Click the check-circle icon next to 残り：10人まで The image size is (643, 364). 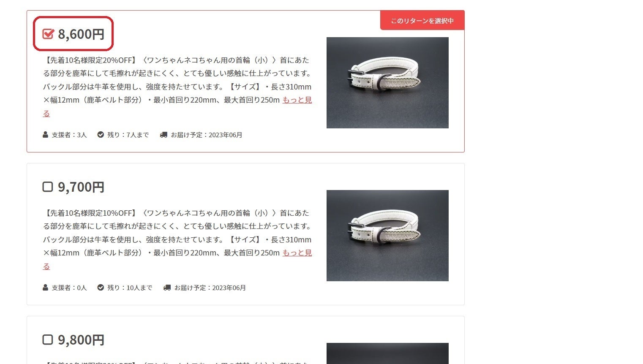pos(101,288)
